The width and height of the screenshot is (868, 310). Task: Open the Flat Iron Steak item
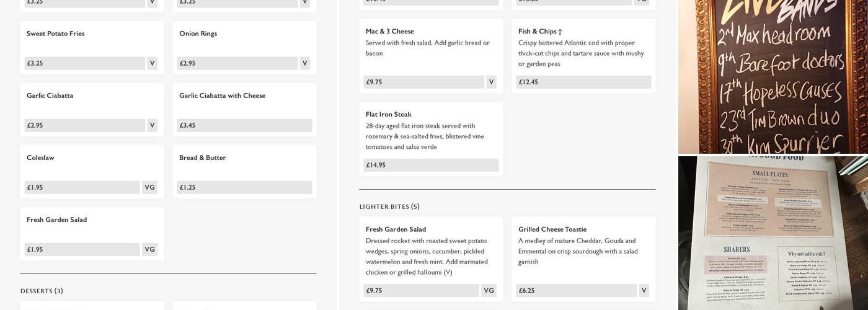click(388, 114)
